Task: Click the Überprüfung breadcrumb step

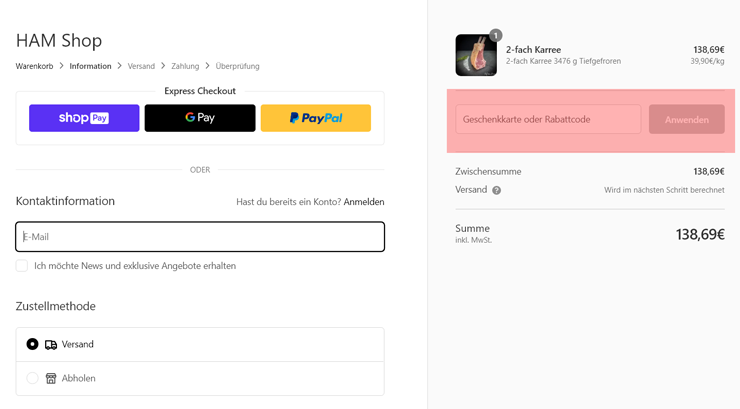Action: pyautogui.click(x=237, y=66)
